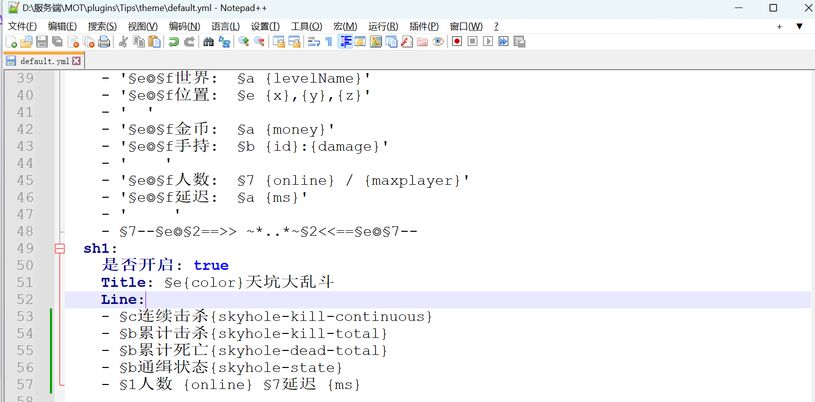Open the tab list dropdown arrow
The width and height of the screenshot is (815, 402).
pos(799,26)
